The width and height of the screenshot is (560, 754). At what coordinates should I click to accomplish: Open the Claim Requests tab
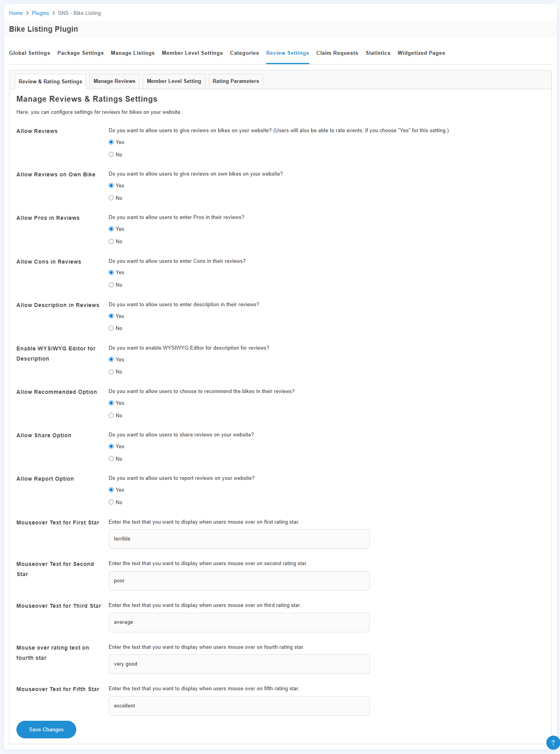pos(337,53)
